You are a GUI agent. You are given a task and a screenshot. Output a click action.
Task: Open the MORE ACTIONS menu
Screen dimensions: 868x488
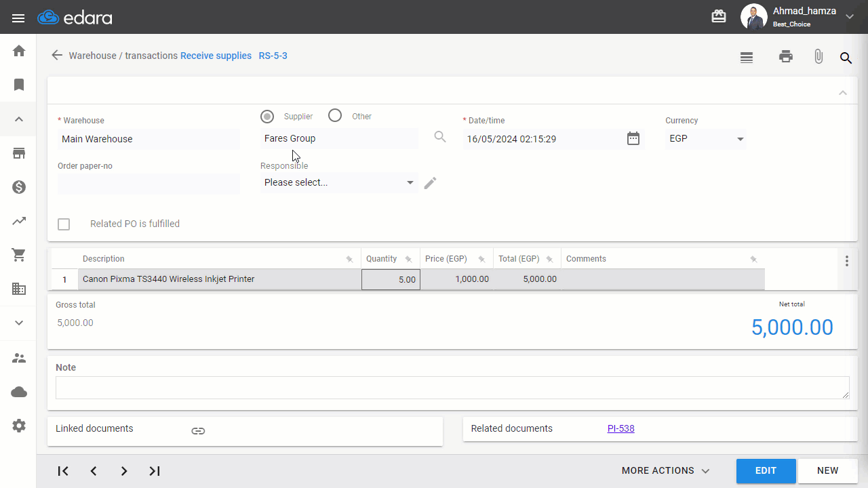coord(665,470)
